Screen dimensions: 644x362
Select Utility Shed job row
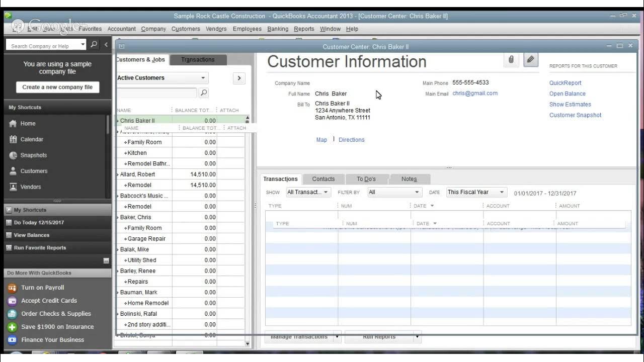[x=181, y=260]
